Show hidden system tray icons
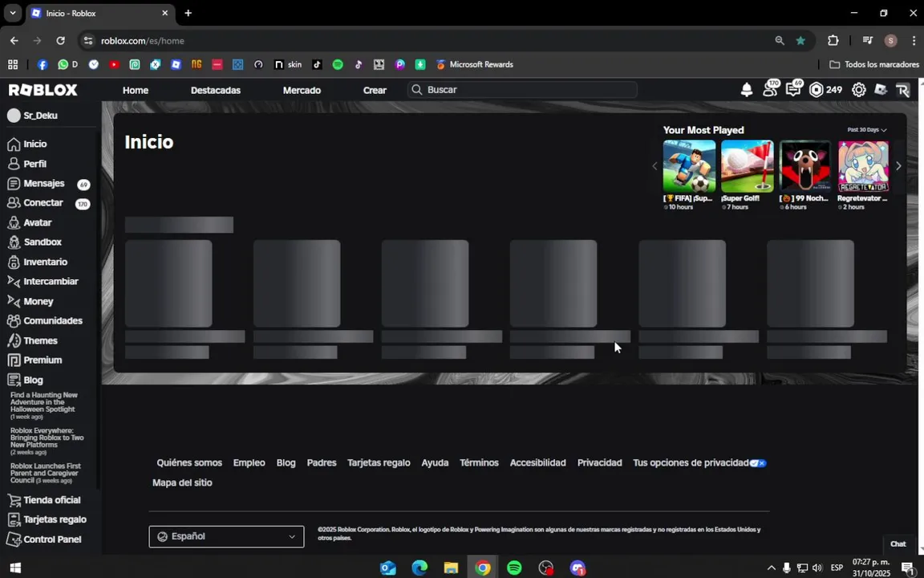924x578 pixels. click(771, 568)
